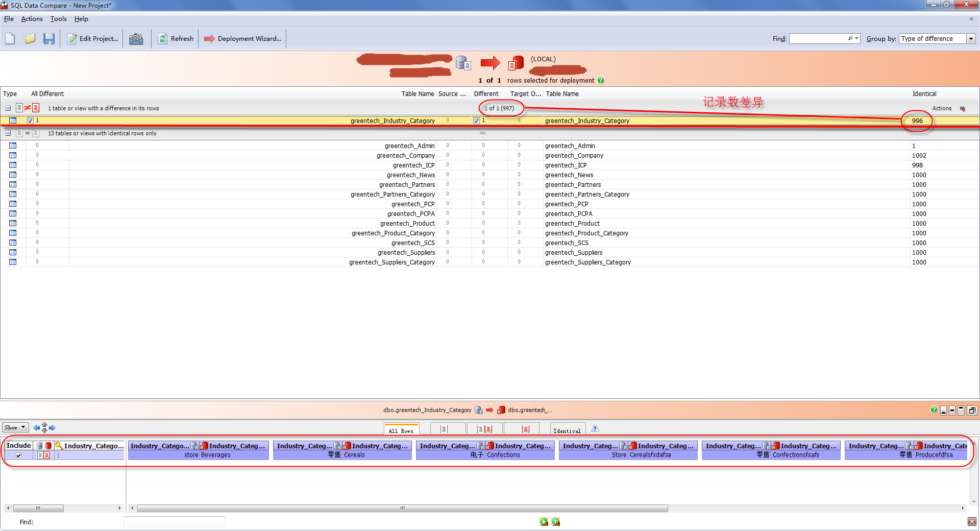
Task: Click the Cerealsfsdafsa cell in row details
Action: tap(663, 455)
